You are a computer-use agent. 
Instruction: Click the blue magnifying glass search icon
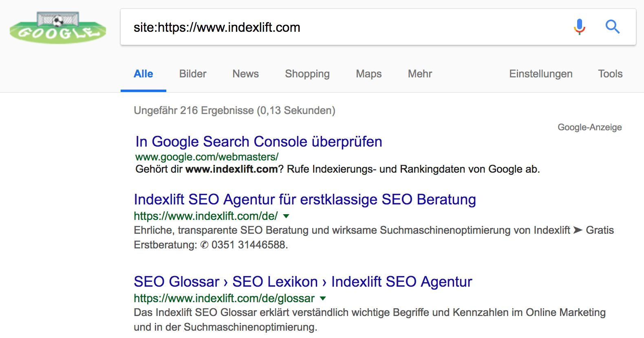click(x=612, y=27)
